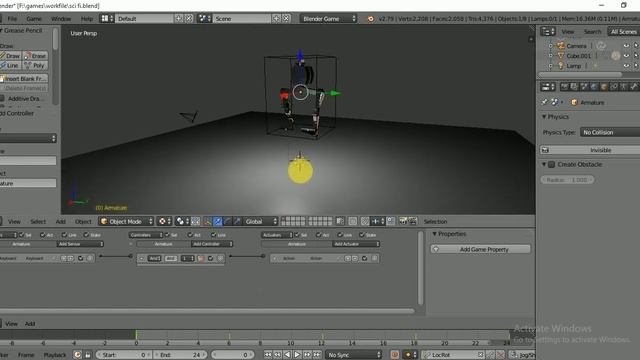Image resolution: width=640 pixels, height=360 pixels.
Task: Open the scene browser icon
Action: (204, 18)
